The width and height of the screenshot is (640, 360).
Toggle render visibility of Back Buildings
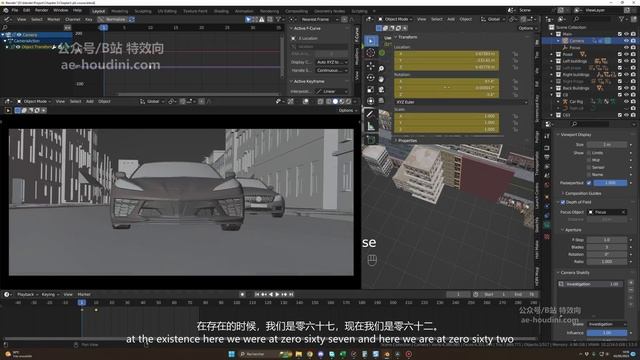[x=633, y=88]
